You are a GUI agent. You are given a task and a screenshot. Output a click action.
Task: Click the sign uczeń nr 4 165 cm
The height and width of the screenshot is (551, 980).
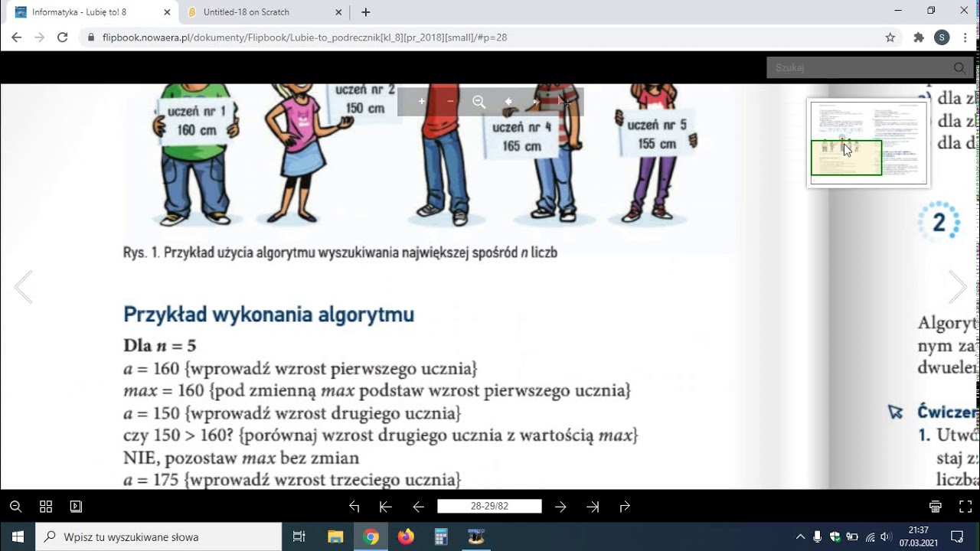pyautogui.click(x=521, y=136)
